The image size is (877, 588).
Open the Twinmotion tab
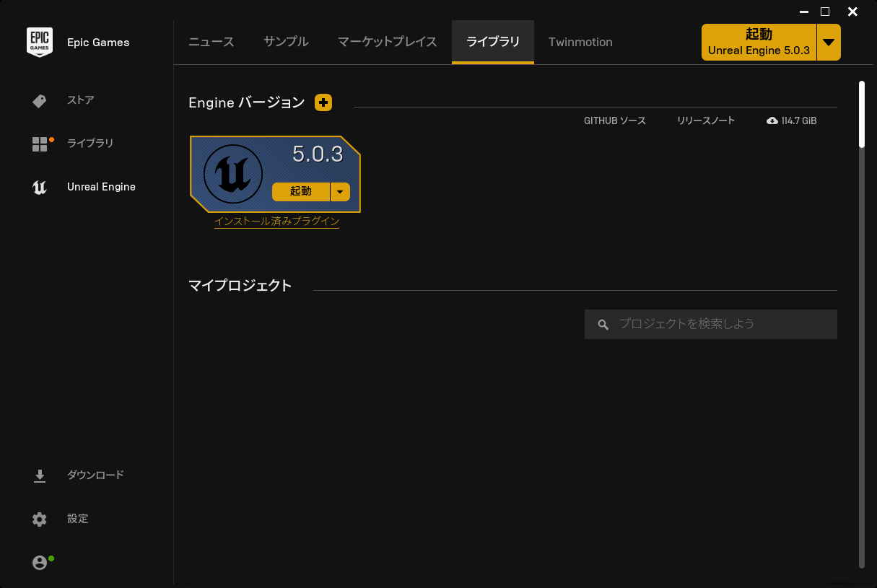pyautogui.click(x=580, y=42)
